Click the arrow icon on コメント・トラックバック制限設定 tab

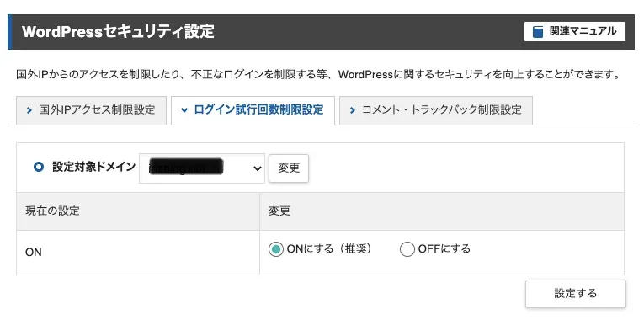(x=352, y=110)
